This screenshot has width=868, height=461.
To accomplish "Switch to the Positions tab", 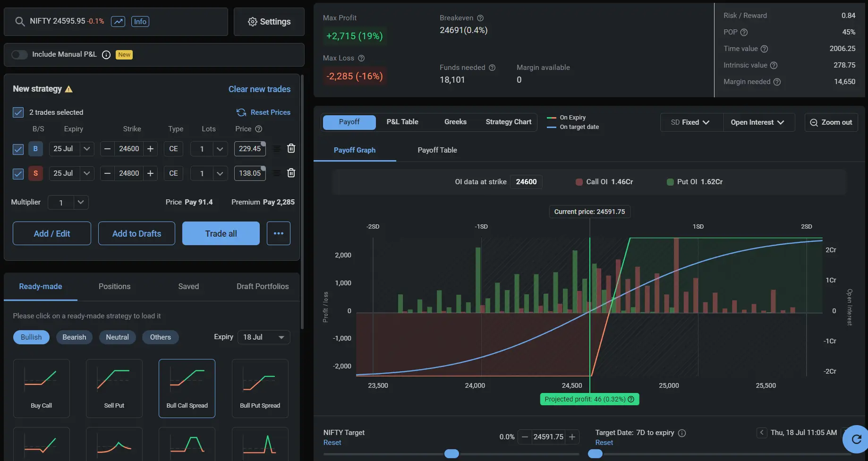I will [x=114, y=287].
